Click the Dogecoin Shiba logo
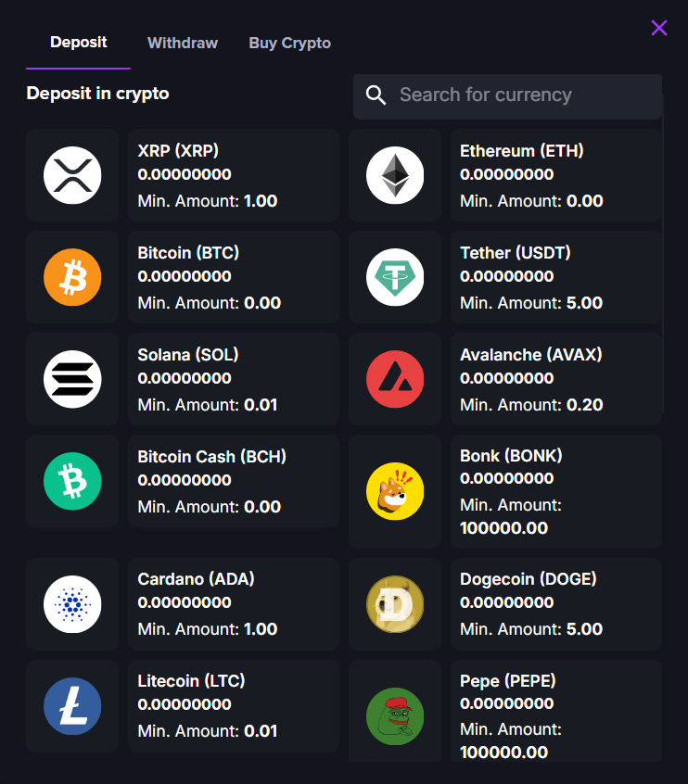 click(x=395, y=604)
